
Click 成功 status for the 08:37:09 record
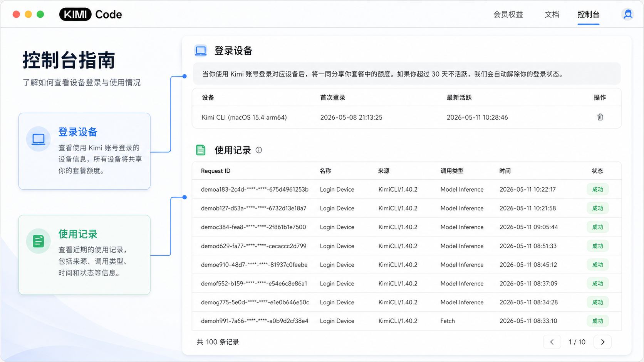(598, 284)
